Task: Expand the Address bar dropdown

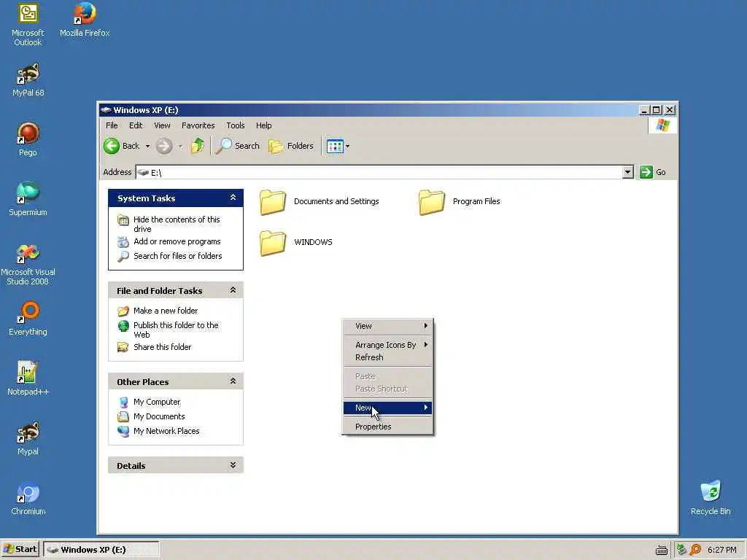Action: [x=628, y=172]
